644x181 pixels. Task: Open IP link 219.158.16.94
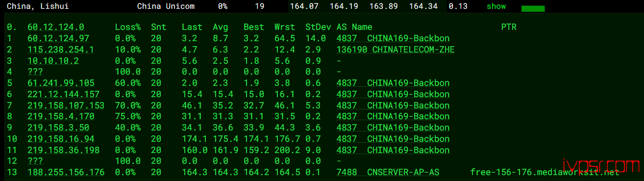61,139
